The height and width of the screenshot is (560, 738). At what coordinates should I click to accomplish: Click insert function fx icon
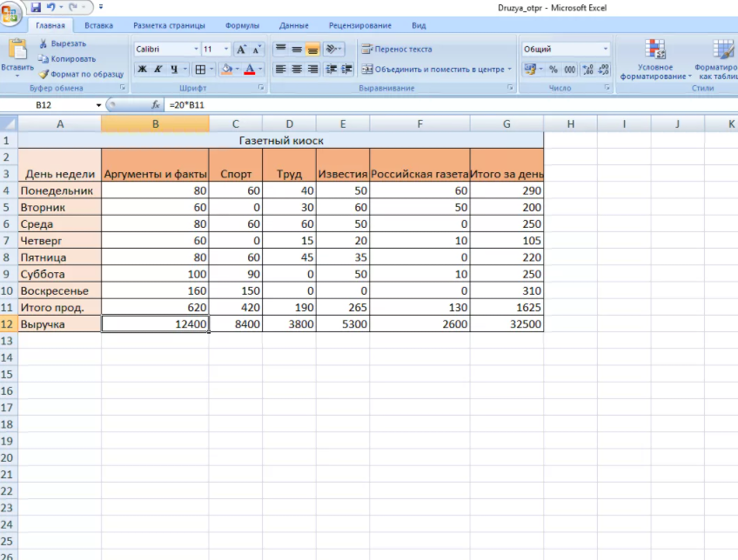[x=155, y=105]
